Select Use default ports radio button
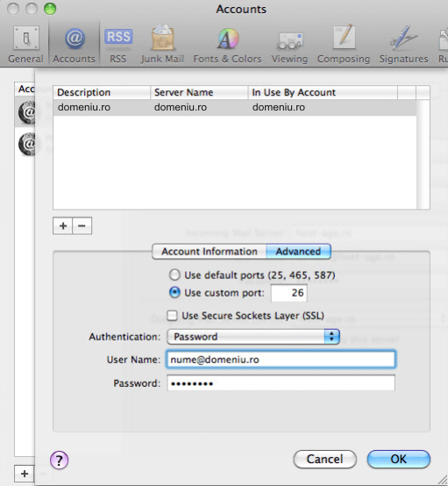448x486 pixels. click(174, 275)
